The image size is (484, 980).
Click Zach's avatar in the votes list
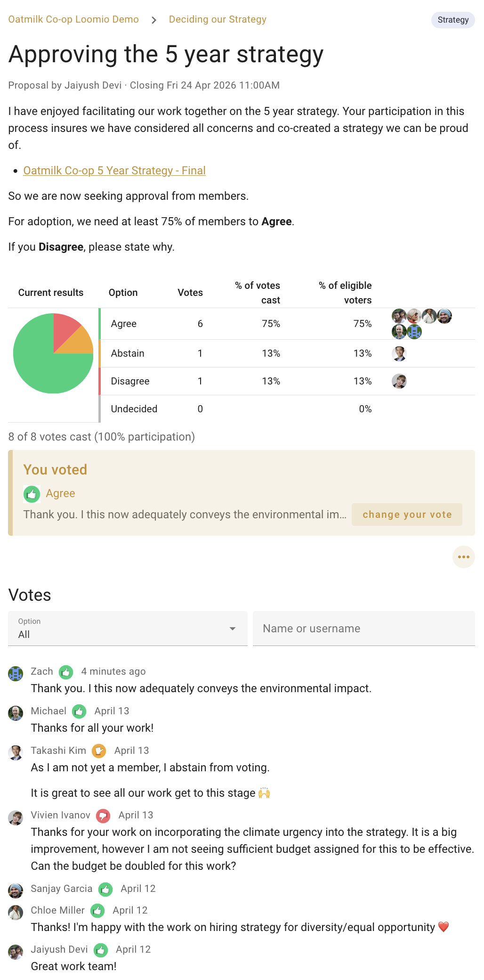coord(16,673)
